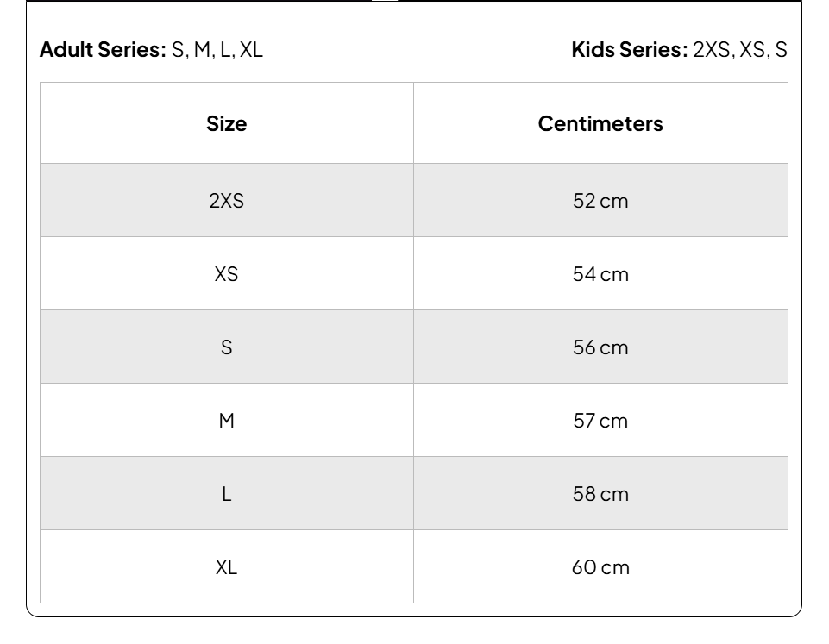Select the XS size table cell

[x=227, y=274]
